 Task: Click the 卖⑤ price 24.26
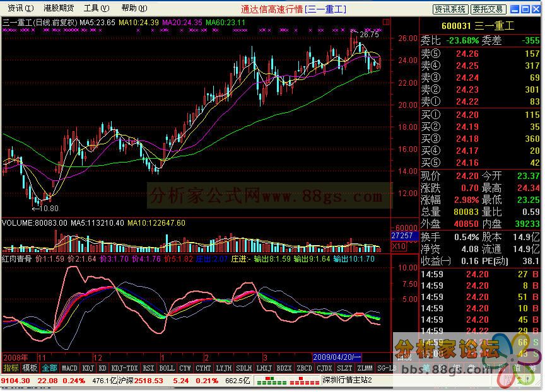tap(467, 54)
